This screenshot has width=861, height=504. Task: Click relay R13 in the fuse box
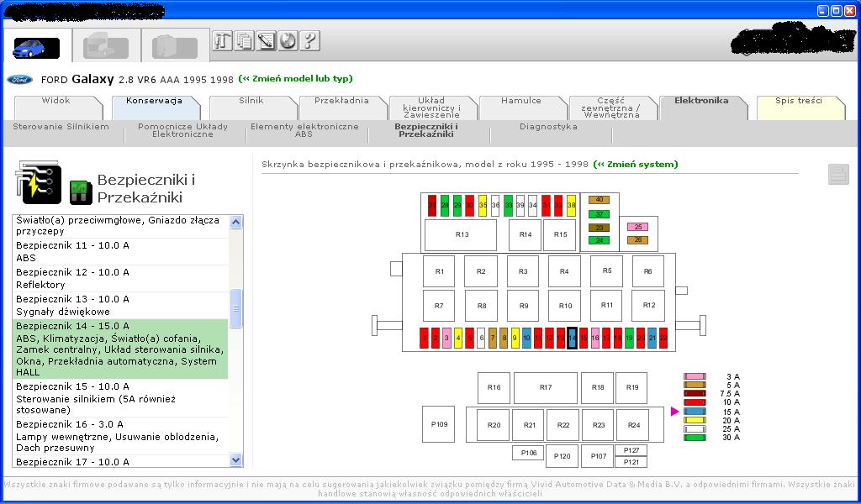pos(462,235)
